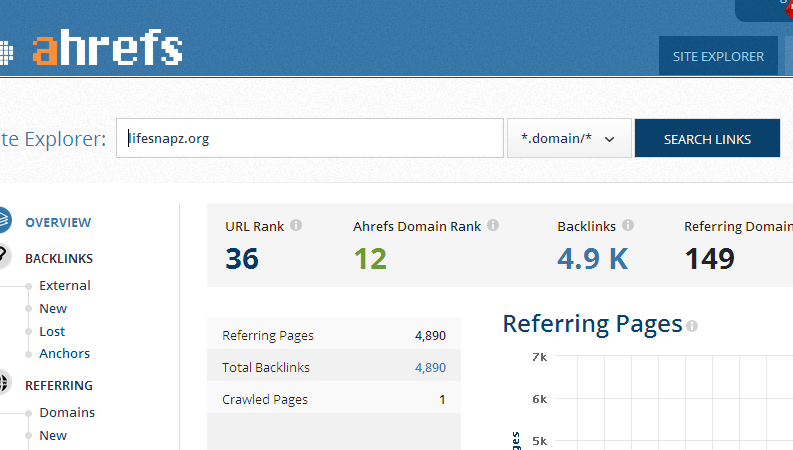Open the Backlinks sidebar section
The height and width of the screenshot is (450, 793).
(x=59, y=258)
